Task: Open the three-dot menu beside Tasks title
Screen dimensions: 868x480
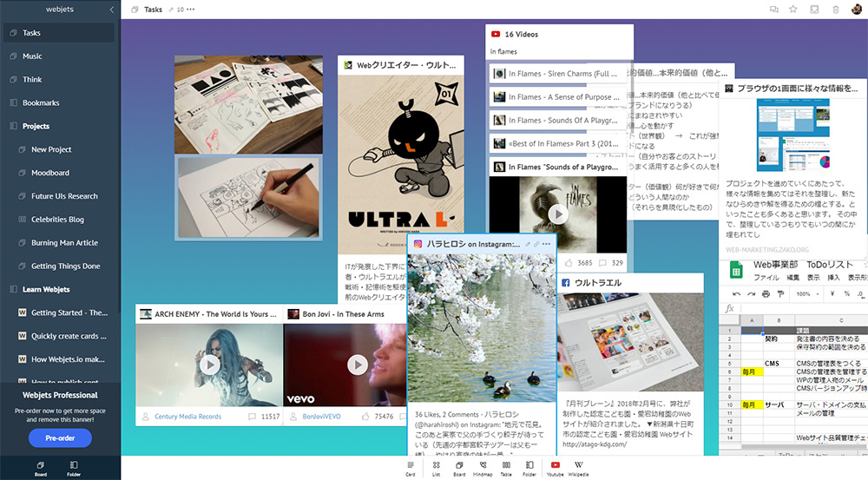Action: [x=190, y=10]
